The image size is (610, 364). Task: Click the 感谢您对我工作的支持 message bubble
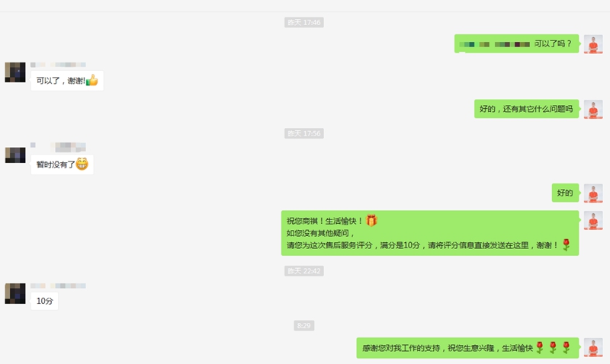pos(467,348)
